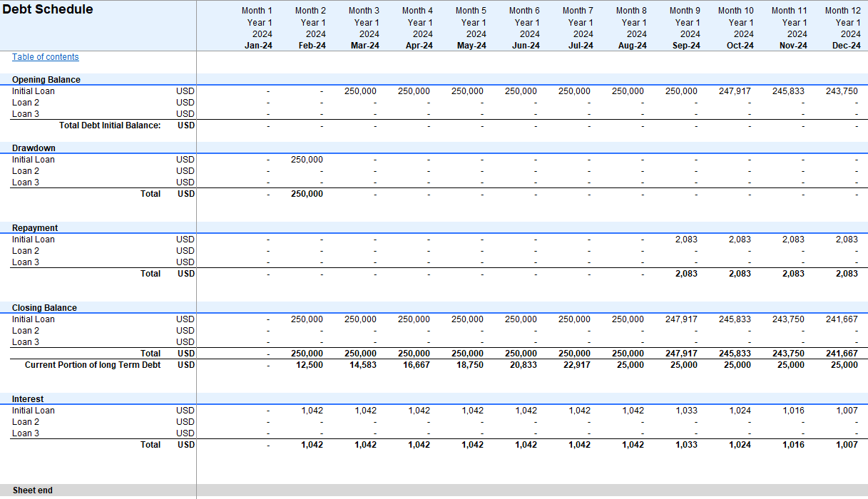Open the Table of contents link
868x499 pixels.
46,57
